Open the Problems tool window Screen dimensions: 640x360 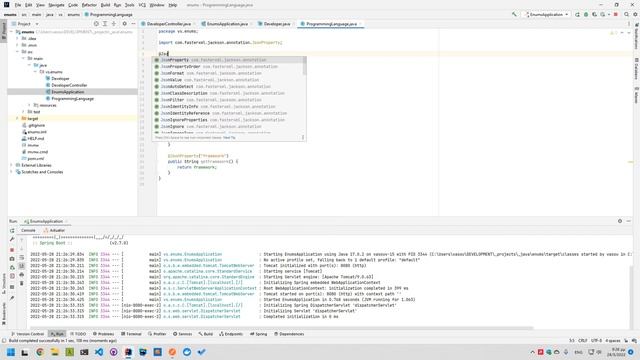(103, 334)
